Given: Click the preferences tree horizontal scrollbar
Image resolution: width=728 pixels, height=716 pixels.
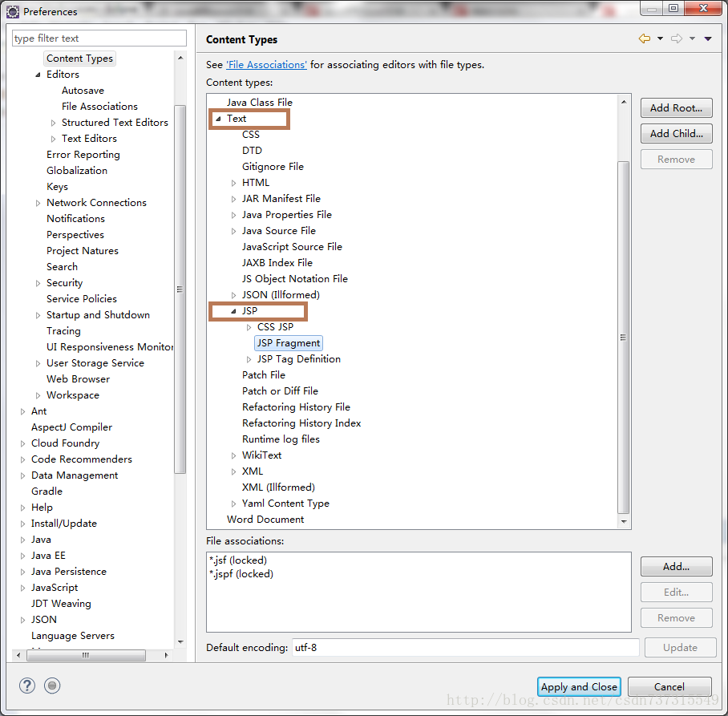Looking at the screenshot, I should coord(87,655).
